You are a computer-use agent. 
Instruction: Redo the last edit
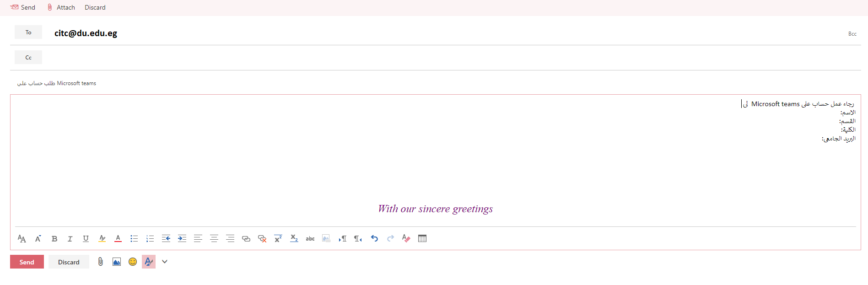click(390, 238)
